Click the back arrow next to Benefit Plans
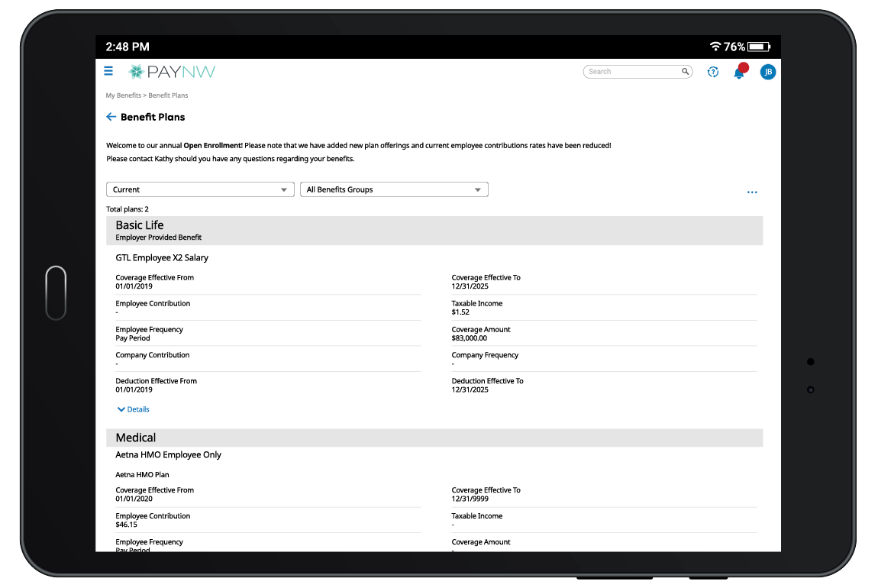Image resolution: width=878 pixels, height=588 pixels. (x=111, y=117)
